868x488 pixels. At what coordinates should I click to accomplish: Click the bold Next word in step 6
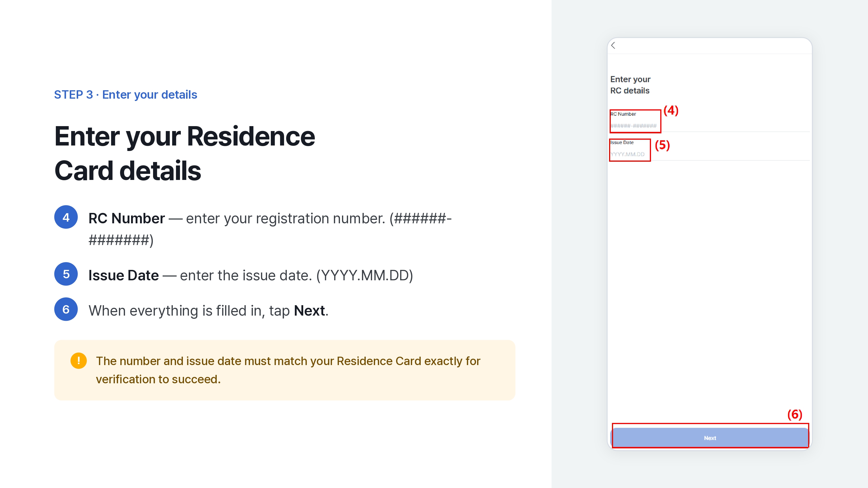click(x=309, y=310)
